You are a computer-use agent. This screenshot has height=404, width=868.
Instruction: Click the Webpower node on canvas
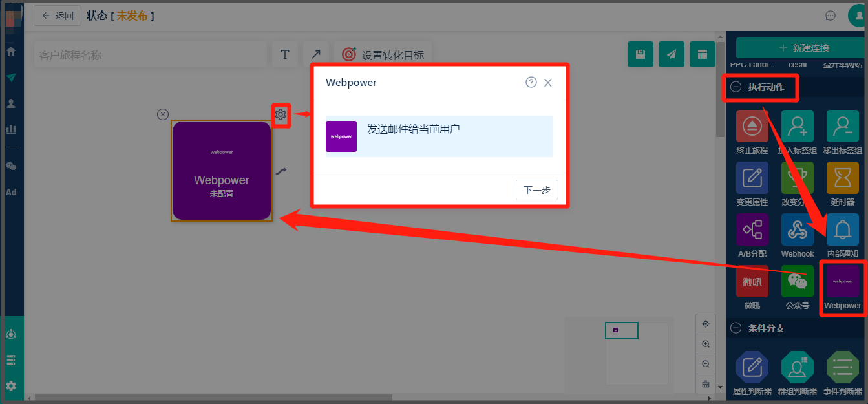pyautogui.click(x=222, y=171)
